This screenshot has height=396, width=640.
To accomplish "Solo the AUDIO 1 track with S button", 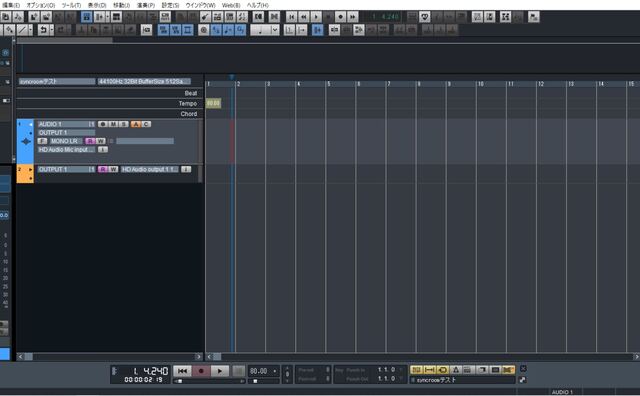I will [x=123, y=124].
